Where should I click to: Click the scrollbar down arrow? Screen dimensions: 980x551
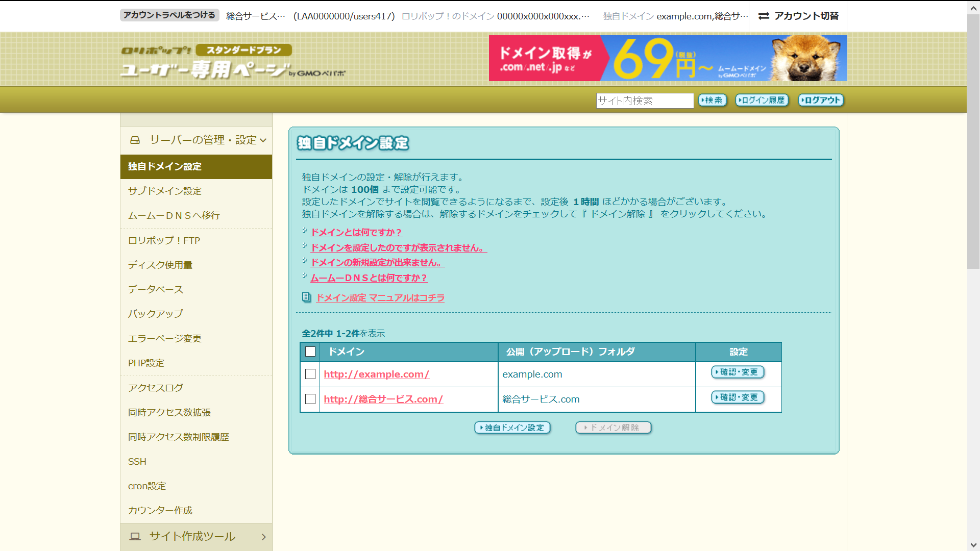coord(973,545)
